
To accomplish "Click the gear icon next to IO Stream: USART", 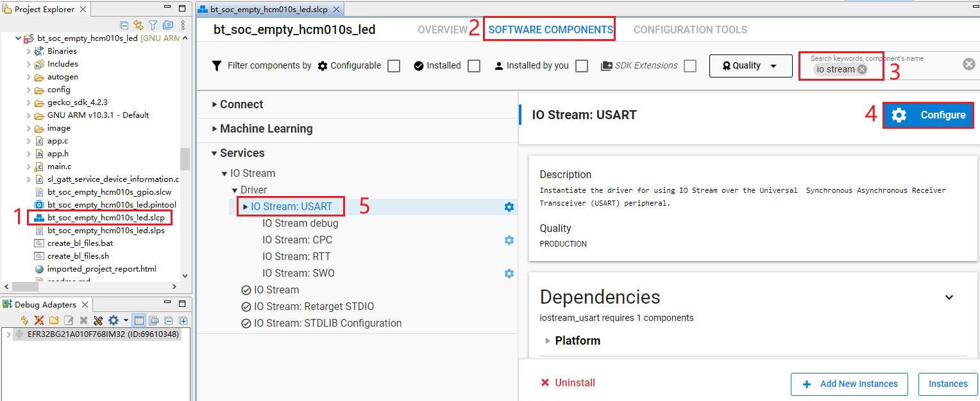I will 509,206.
